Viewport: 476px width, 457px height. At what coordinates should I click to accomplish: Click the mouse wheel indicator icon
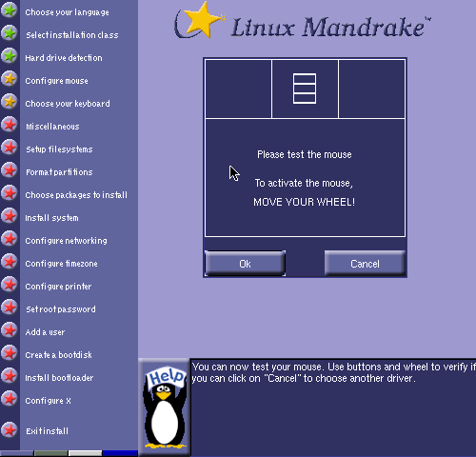305,89
